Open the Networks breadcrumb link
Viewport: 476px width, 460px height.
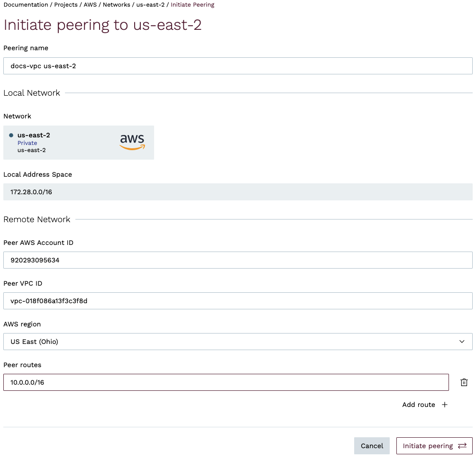(117, 4)
